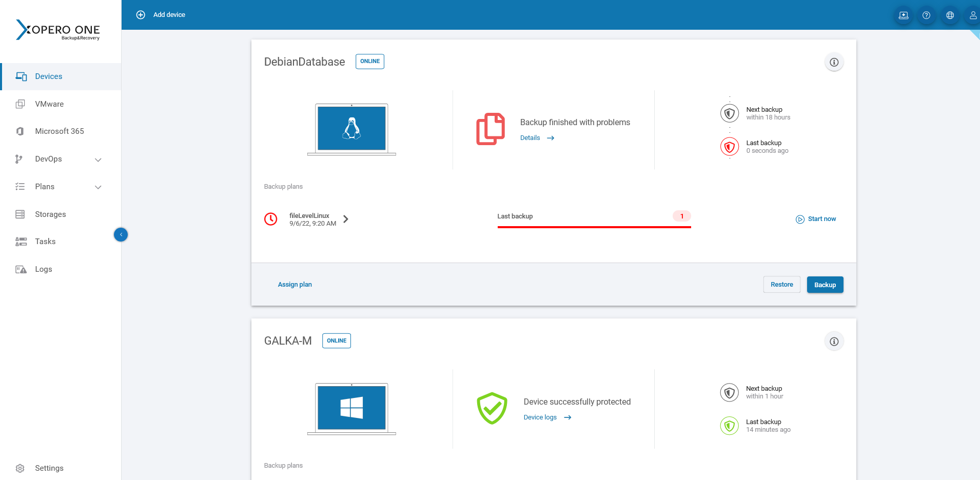
Task: Expand the fileLevelLinux plan arrow
Action: (346, 219)
